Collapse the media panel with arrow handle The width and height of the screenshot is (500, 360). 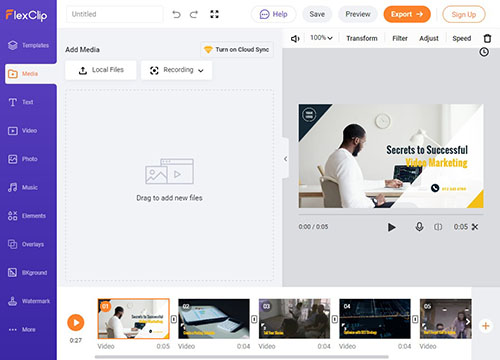(286, 159)
